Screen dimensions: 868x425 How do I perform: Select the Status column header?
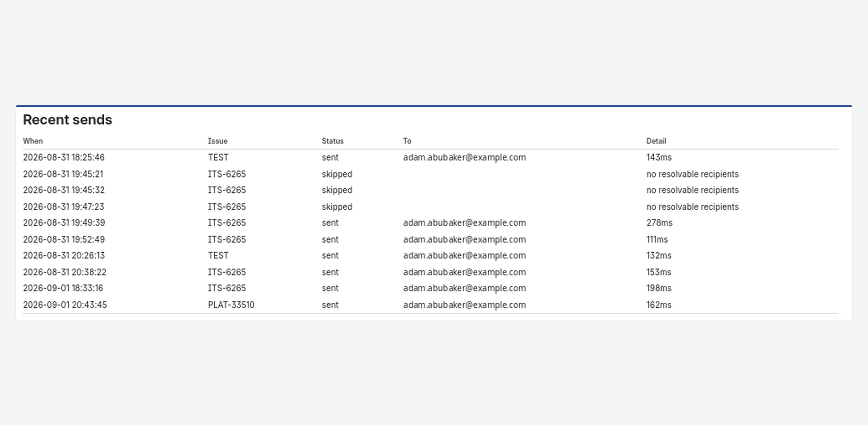coord(333,141)
